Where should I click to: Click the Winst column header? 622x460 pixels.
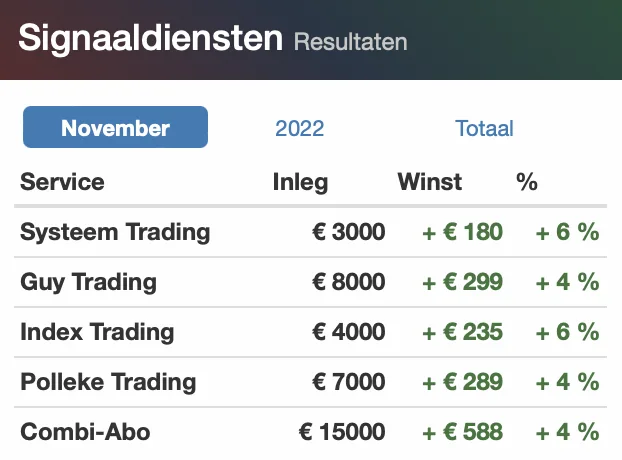tap(430, 182)
